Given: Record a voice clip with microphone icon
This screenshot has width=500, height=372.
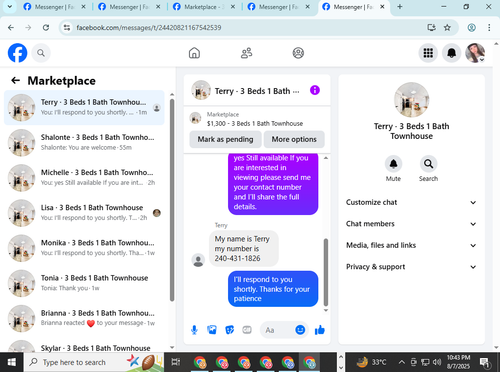Looking at the screenshot, I should 194,330.
